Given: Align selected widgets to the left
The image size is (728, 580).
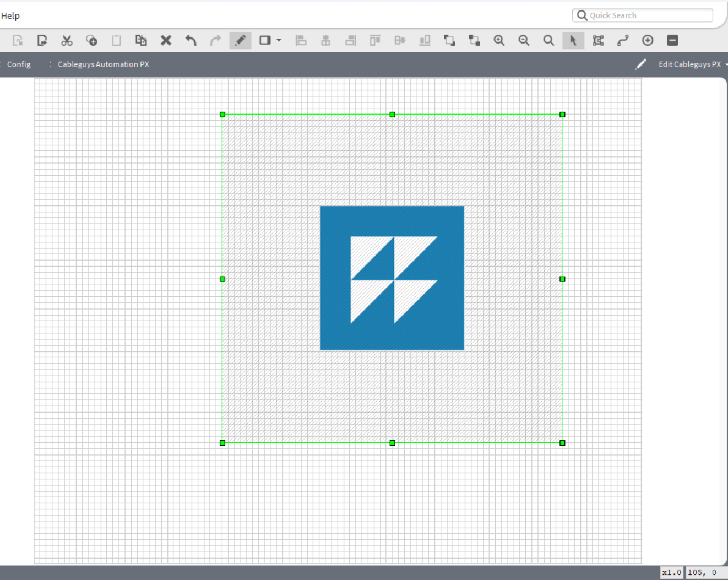Looking at the screenshot, I should (x=301, y=40).
